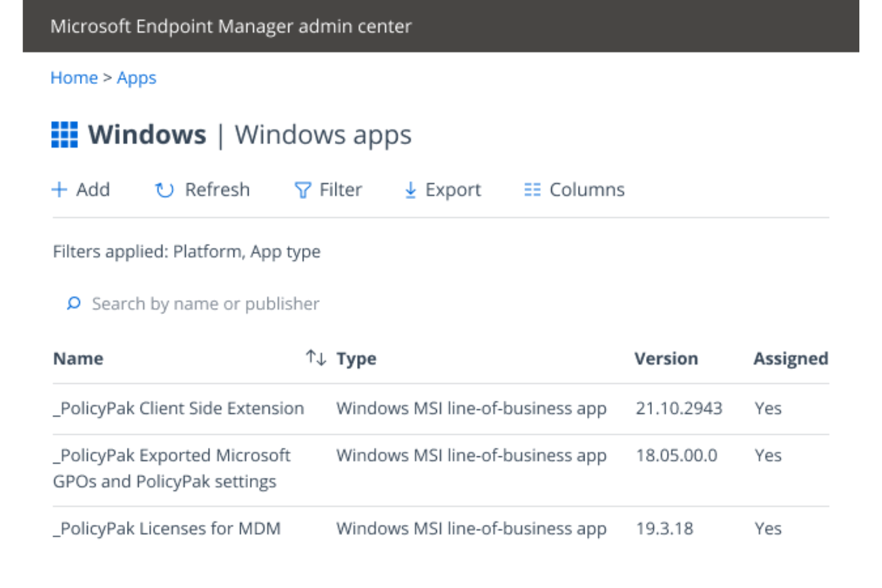Open the _PolicyPak Licenses for MDM app
The image size is (882, 588).
(x=167, y=528)
